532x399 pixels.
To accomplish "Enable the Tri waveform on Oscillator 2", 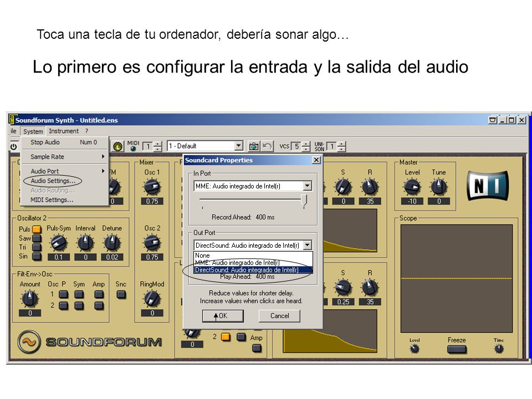I will pyautogui.click(x=37, y=247).
